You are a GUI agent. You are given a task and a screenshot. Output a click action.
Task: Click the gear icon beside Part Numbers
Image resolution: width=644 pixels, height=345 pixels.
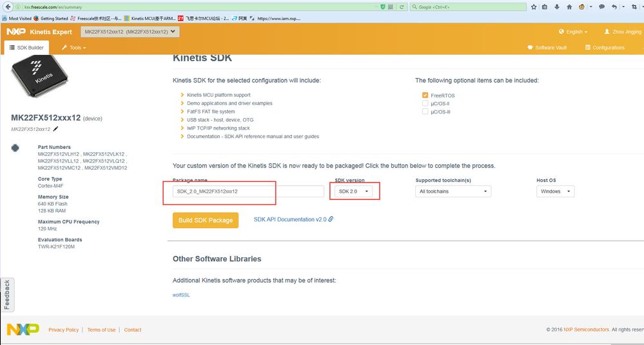(x=15, y=148)
